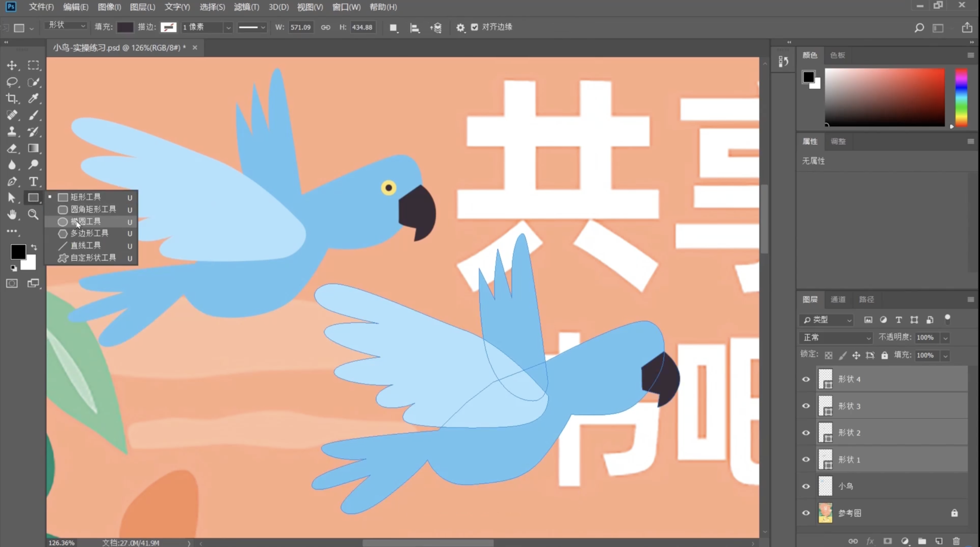The width and height of the screenshot is (980, 547).
Task: Hide the 形状 4 layer
Action: 806,379
